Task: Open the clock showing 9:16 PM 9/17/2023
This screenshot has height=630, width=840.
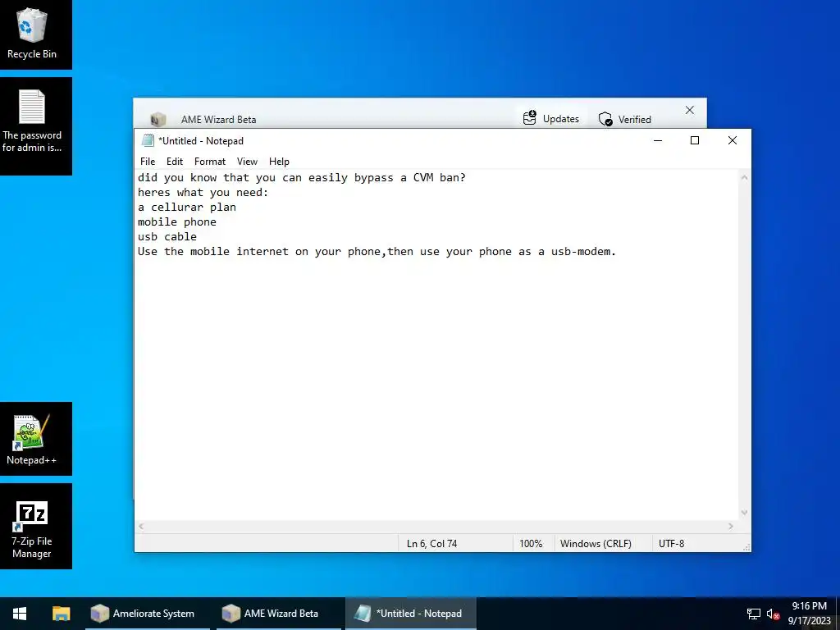Action: click(809, 614)
